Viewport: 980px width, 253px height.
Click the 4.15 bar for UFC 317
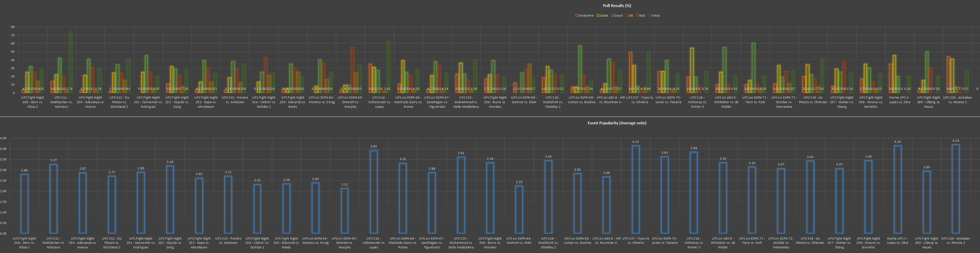(635, 189)
